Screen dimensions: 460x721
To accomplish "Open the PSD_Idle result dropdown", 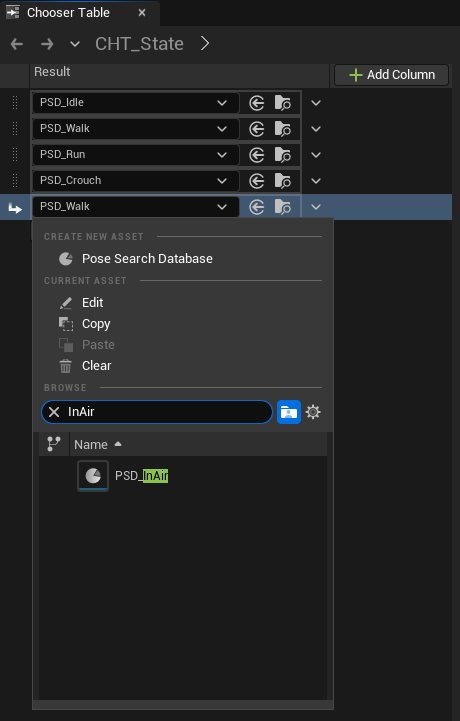I will [136, 103].
